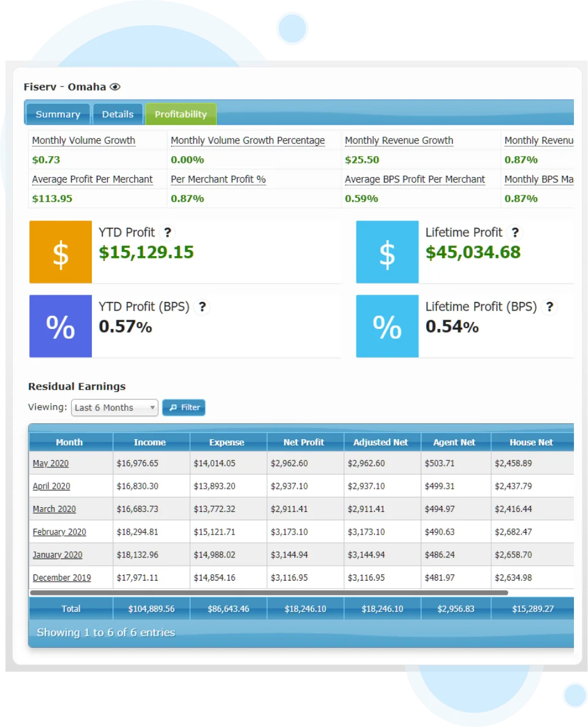Click the Monthly Volume Growth metric link

tap(83, 140)
